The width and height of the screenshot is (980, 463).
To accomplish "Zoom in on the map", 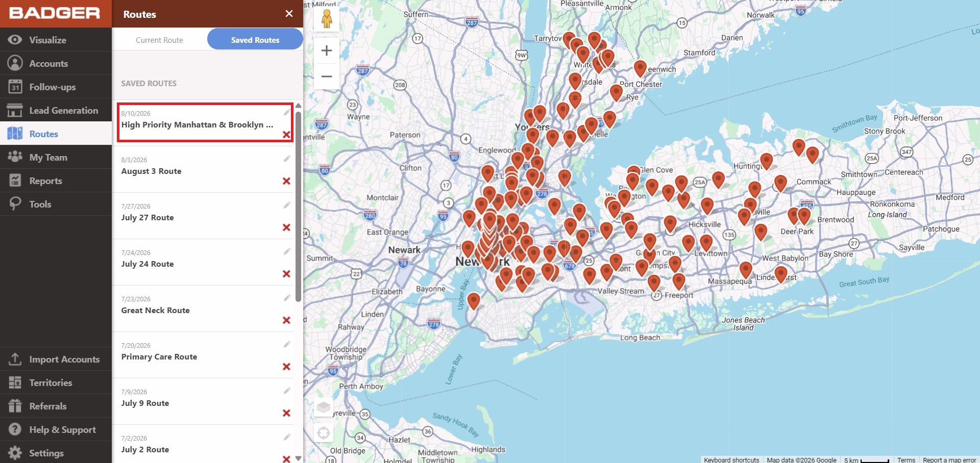I will pos(327,50).
